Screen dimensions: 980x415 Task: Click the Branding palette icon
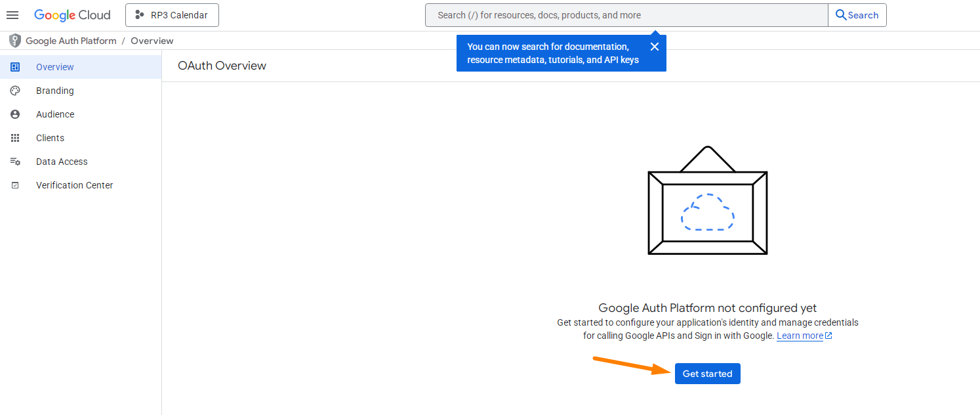[x=15, y=91]
